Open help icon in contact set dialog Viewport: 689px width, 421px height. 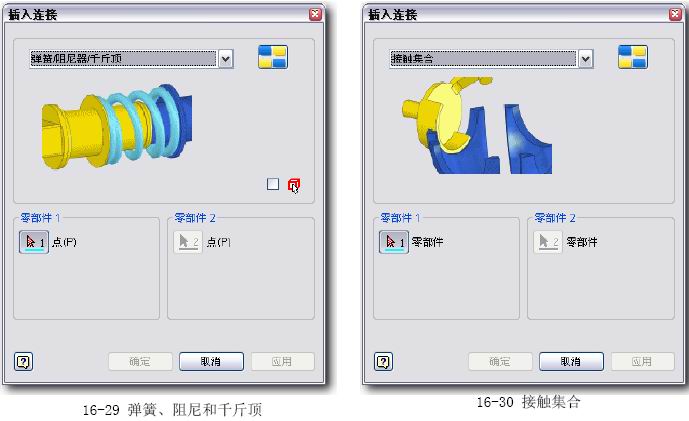pyautogui.click(x=383, y=362)
